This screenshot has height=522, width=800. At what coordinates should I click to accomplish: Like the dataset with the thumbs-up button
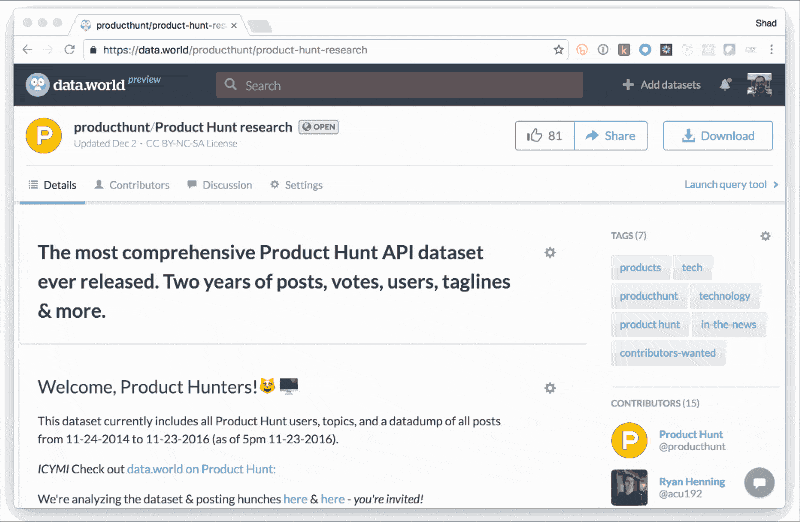pos(545,136)
